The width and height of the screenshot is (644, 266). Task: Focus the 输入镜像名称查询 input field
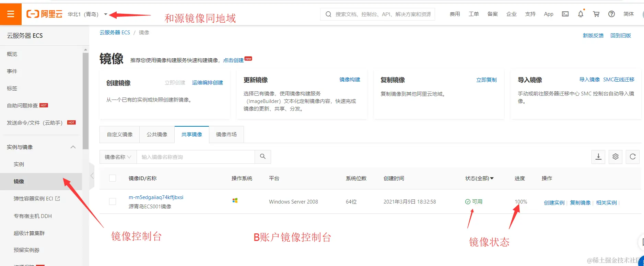pos(196,157)
